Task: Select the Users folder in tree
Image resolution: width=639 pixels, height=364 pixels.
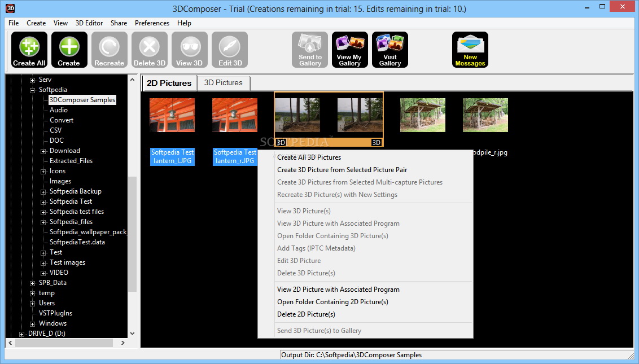Action: click(x=47, y=303)
